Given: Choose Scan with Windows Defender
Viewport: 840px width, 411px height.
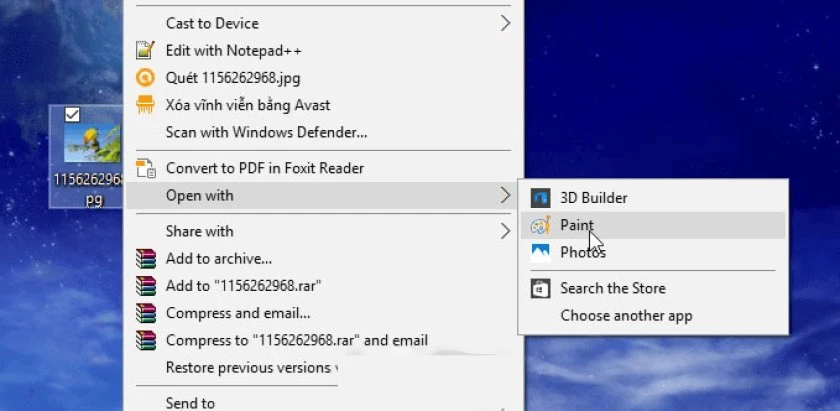Looking at the screenshot, I should (324, 132).
